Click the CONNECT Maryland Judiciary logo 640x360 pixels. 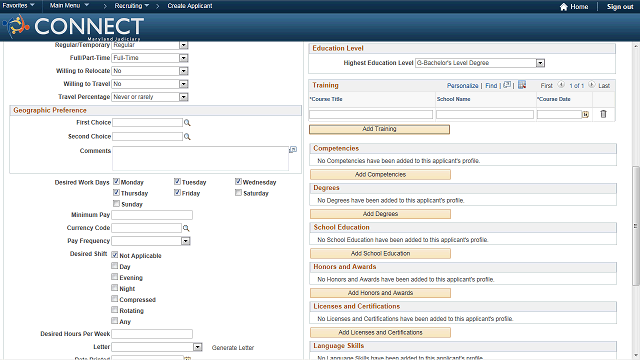[x=73, y=27]
